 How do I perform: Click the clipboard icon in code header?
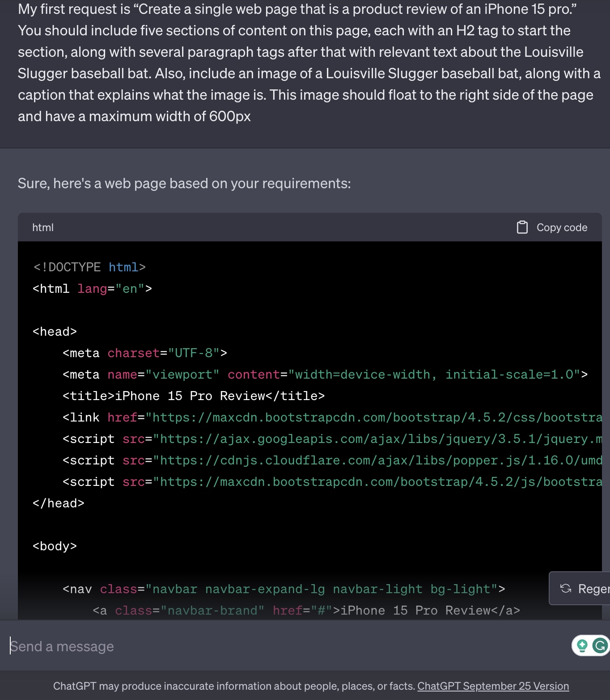pos(522,227)
